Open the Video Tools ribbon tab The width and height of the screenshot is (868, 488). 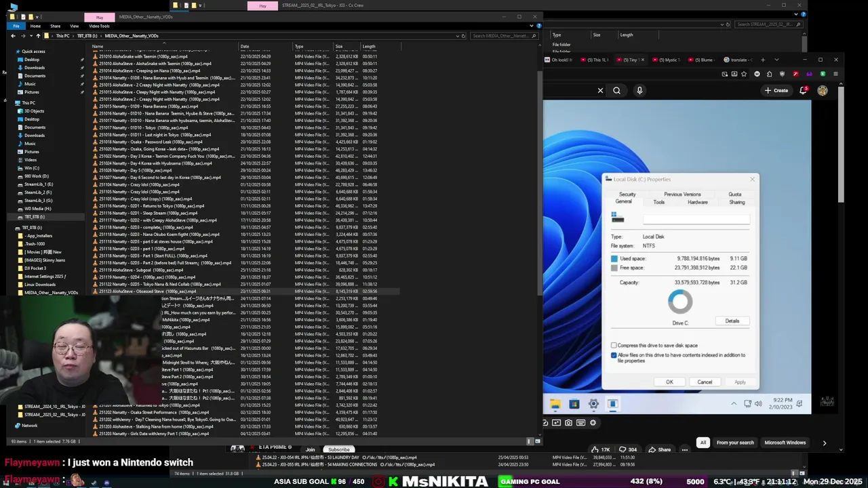(99, 26)
